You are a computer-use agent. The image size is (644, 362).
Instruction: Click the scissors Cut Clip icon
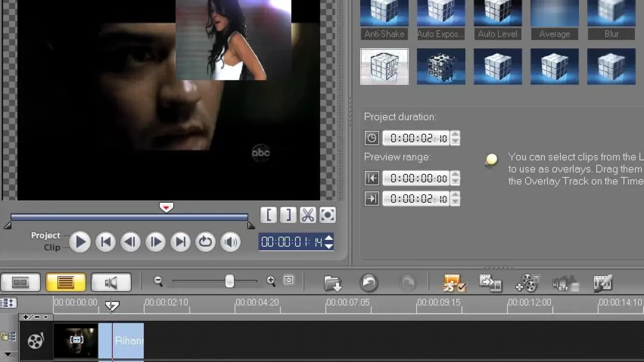click(307, 215)
